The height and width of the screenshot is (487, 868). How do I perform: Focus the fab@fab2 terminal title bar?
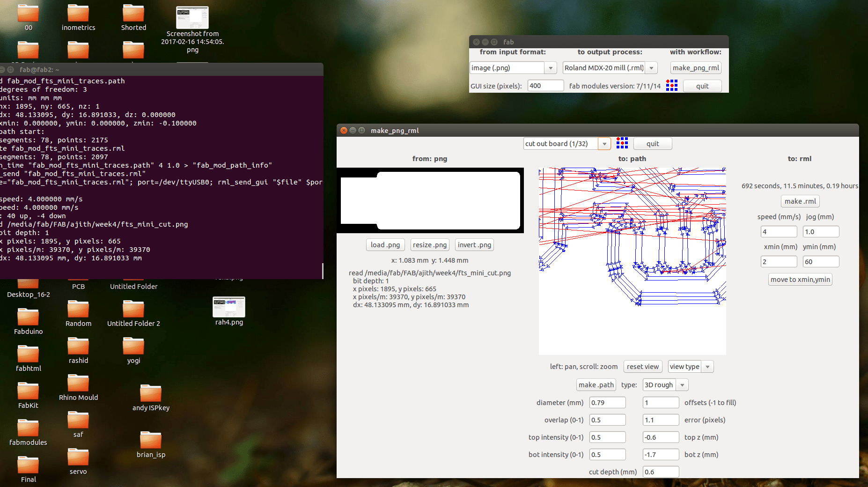click(162, 69)
